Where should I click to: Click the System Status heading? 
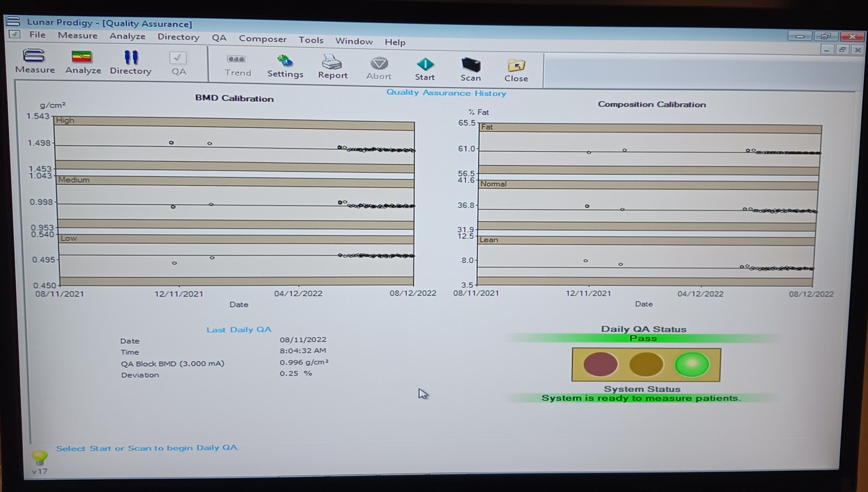[x=642, y=389]
